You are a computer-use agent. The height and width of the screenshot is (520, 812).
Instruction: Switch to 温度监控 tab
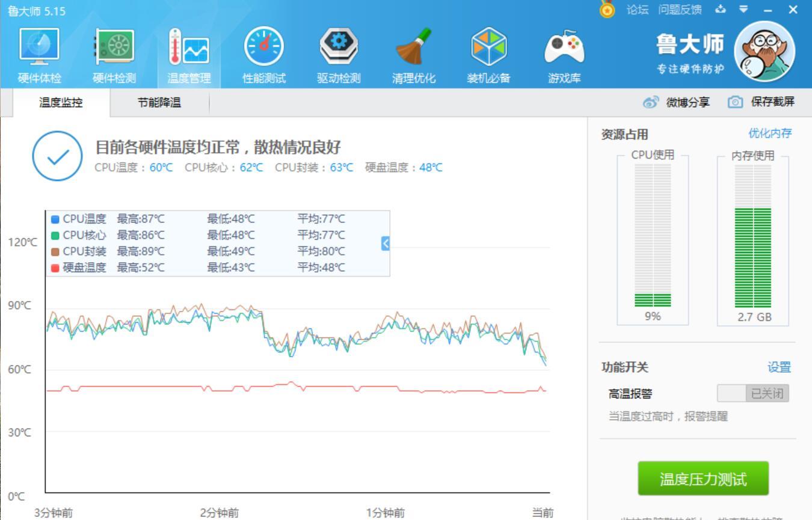[61, 102]
